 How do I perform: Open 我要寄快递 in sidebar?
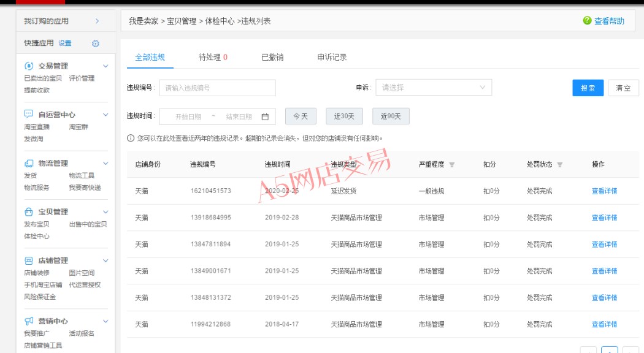pyautogui.click(x=85, y=188)
